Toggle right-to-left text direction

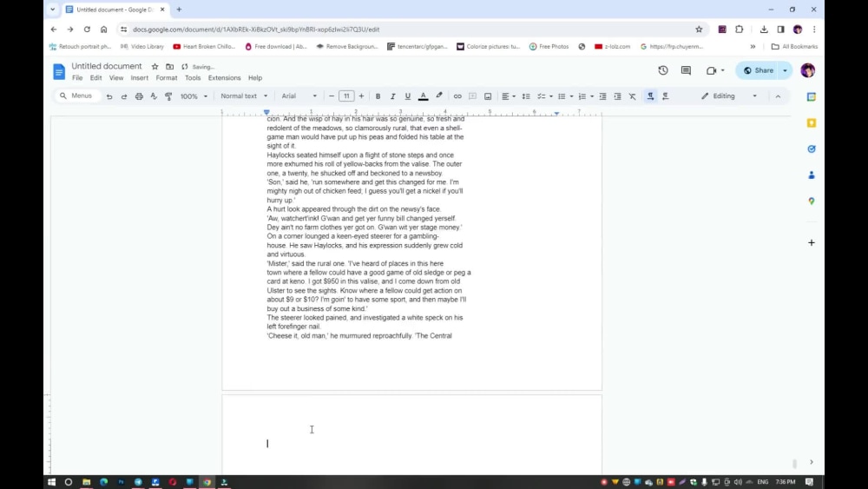pos(666,96)
